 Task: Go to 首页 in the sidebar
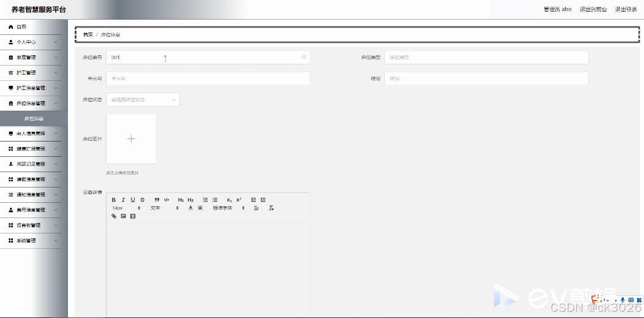pos(31,27)
